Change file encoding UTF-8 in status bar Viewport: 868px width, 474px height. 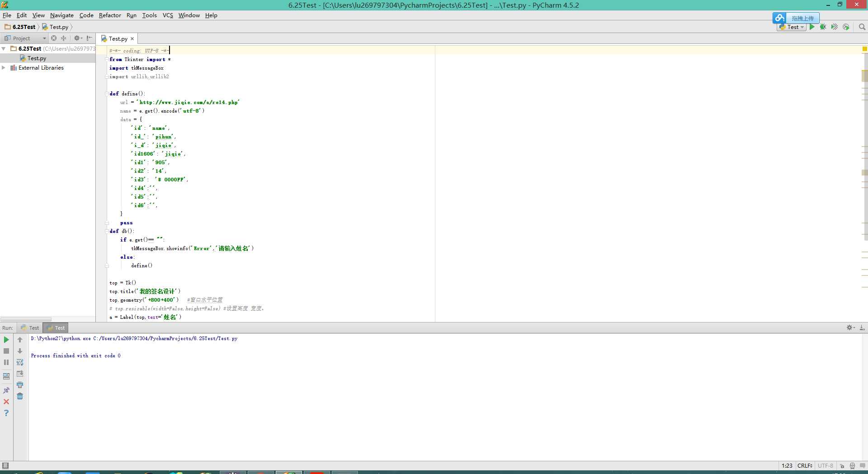(825, 465)
